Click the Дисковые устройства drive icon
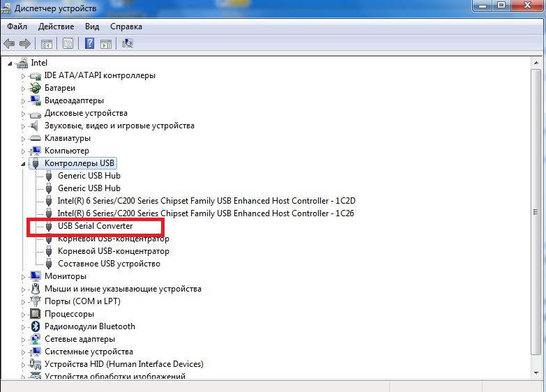The height and width of the screenshot is (392, 546). click(35, 114)
